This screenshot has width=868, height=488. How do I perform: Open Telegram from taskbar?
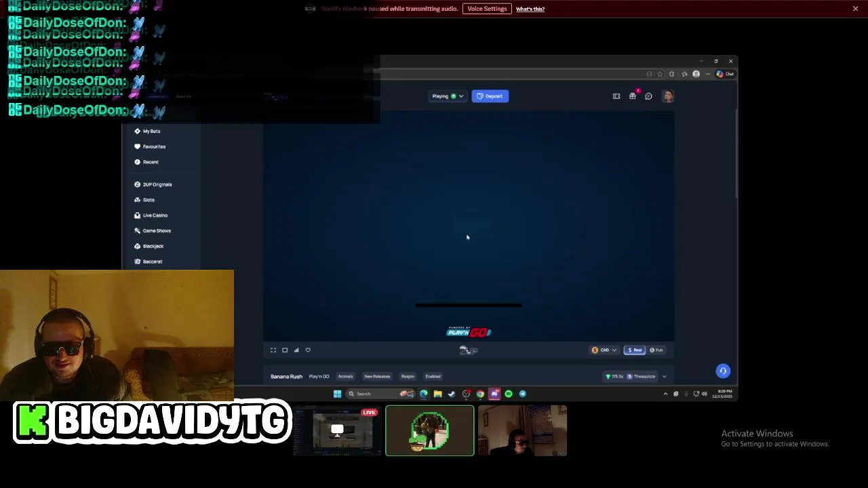(522, 394)
